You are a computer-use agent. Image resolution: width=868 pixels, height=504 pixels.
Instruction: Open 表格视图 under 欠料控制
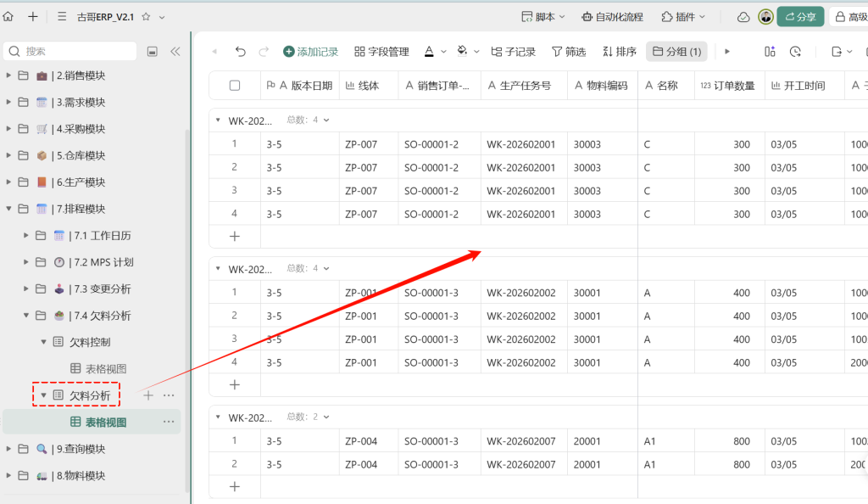coord(106,369)
